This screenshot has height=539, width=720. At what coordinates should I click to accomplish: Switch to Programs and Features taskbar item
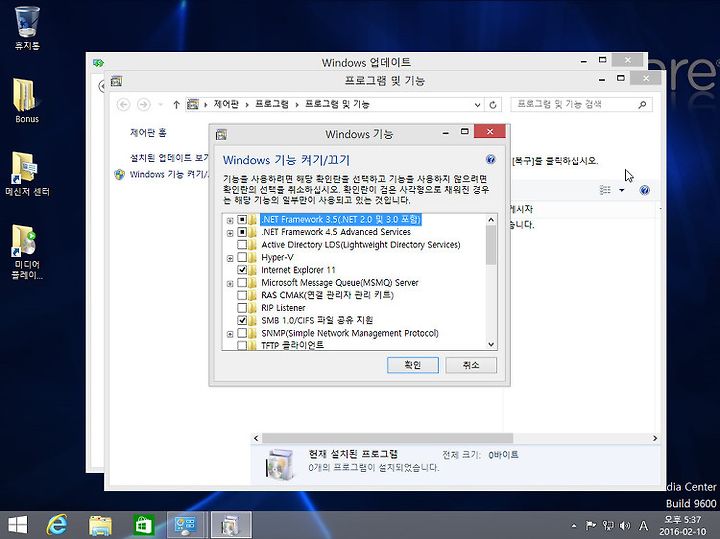tap(231, 525)
